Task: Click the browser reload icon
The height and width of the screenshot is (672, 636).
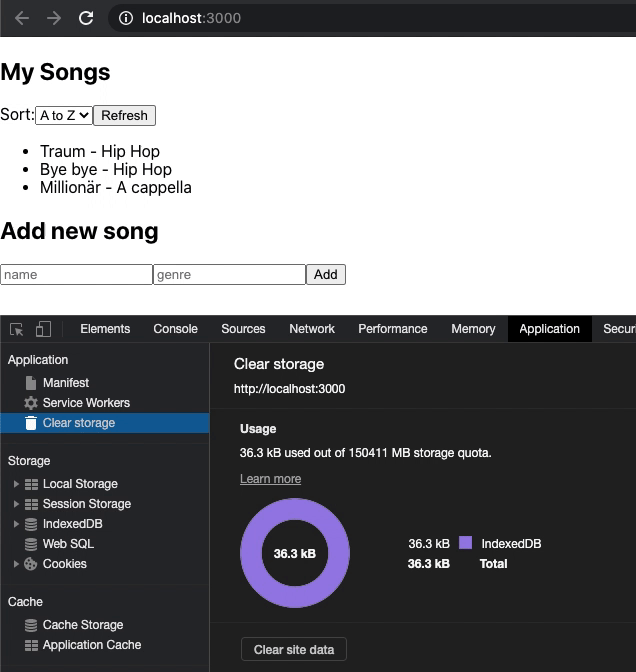Action: click(86, 18)
